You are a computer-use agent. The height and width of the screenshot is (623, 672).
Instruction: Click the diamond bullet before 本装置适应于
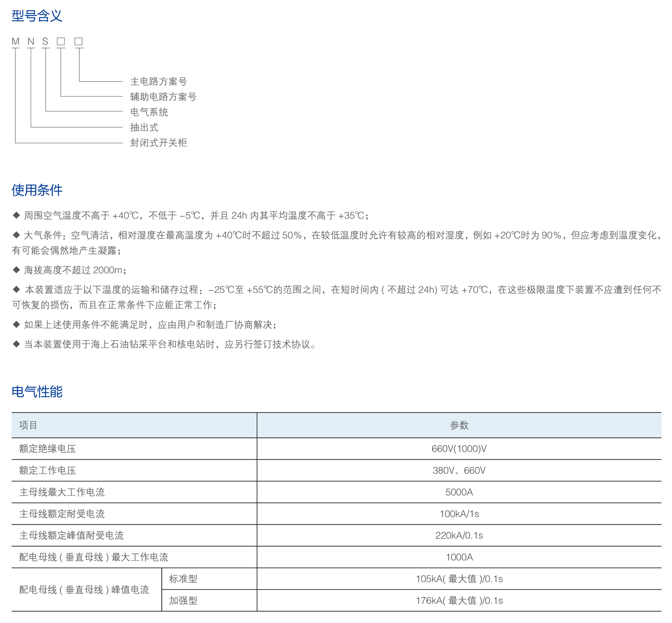point(16,289)
